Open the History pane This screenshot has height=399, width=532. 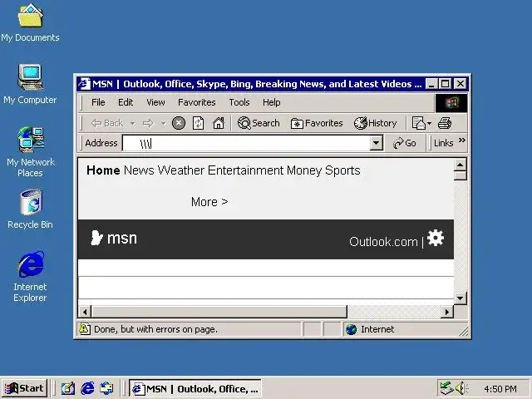pos(375,123)
